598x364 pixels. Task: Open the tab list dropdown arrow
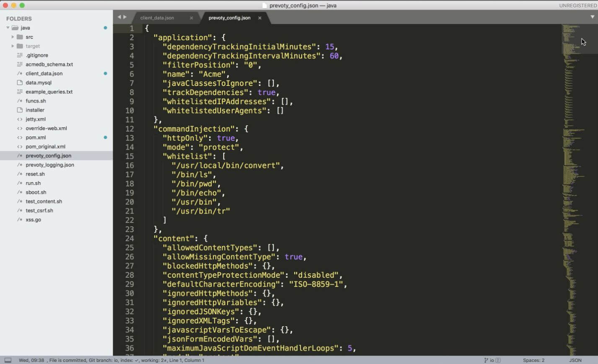pos(592,17)
